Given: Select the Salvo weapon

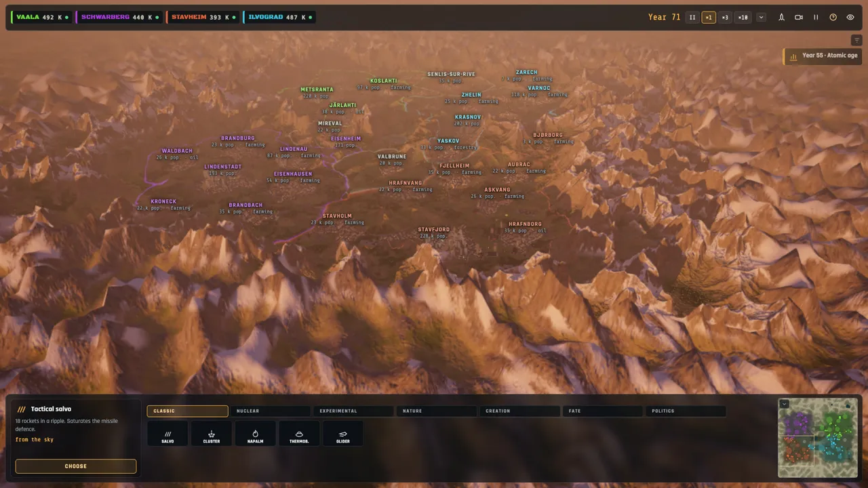Looking at the screenshot, I should coord(167,433).
